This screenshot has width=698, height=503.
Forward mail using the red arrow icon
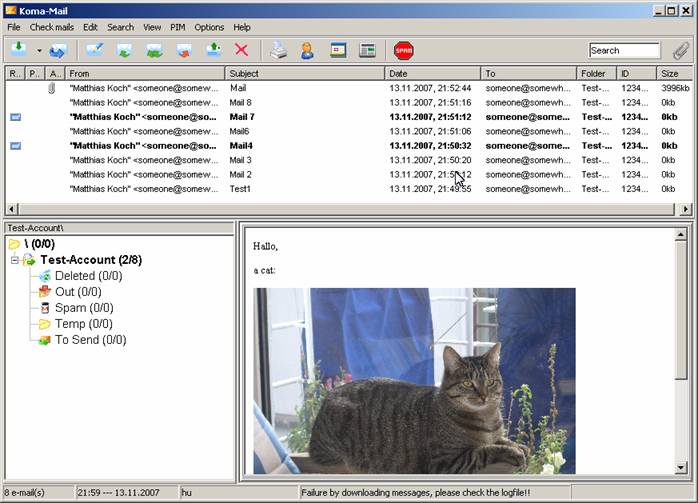click(x=184, y=50)
